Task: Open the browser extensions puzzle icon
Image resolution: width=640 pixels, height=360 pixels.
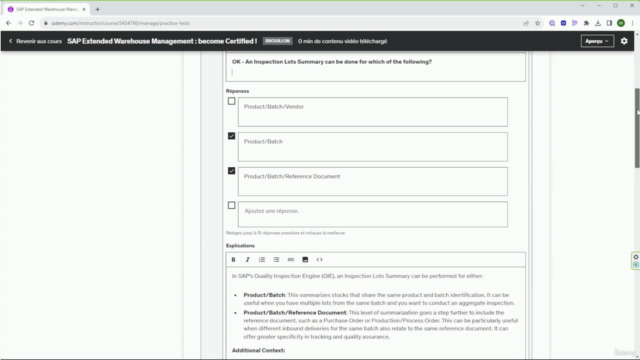Action: click(x=587, y=23)
